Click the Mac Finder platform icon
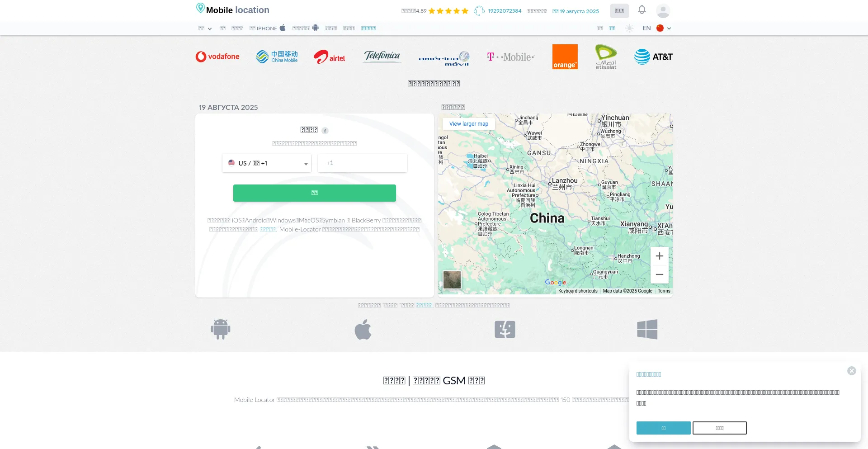This screenshot has height=449, width=868. tap(505, 329)
